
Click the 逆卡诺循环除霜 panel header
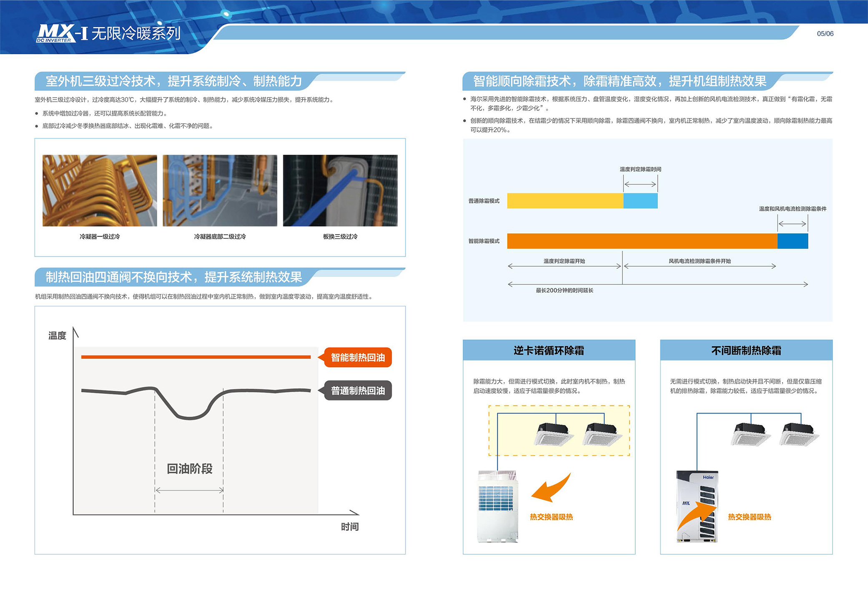tap(549, 350)
